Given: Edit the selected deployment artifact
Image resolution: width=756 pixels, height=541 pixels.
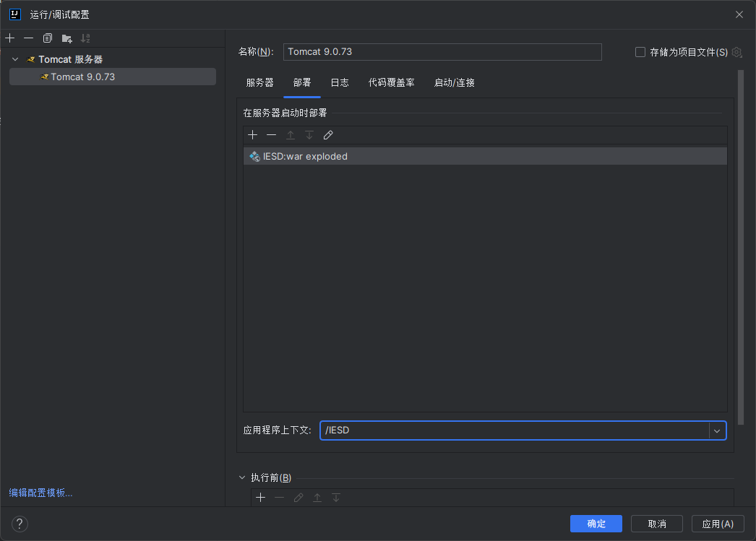Looking at the screenshot, I should (x=328, y=135).
